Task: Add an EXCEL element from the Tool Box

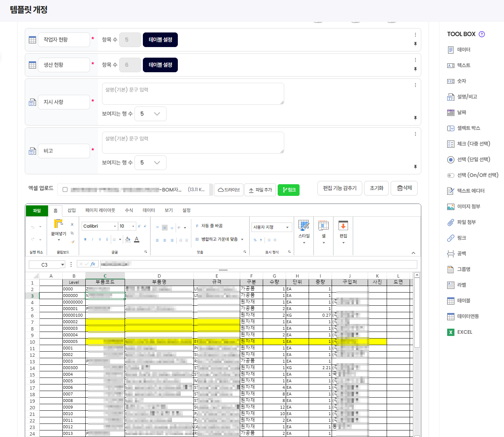Action: click(x=460, y=332)
